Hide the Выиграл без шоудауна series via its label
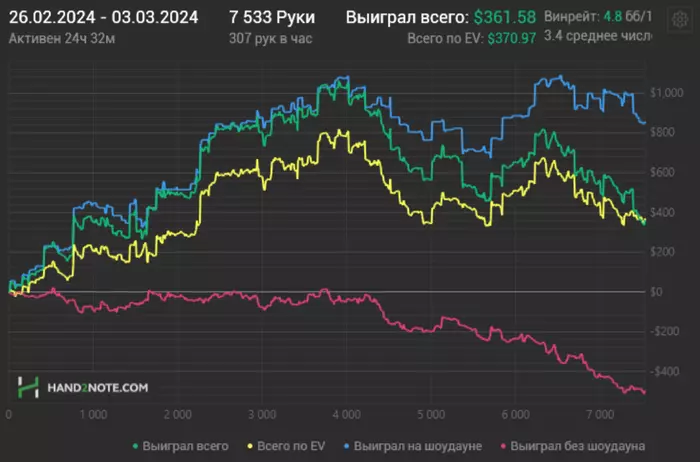Screen dimensions: 700x462 [576, 445]
